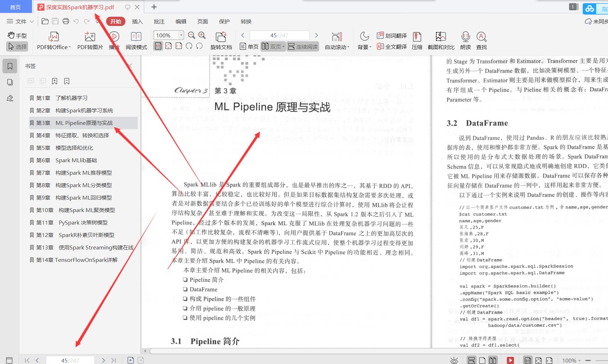
Task: Click the print icon in quick toolbar
Action: click(x=66, y=21)
